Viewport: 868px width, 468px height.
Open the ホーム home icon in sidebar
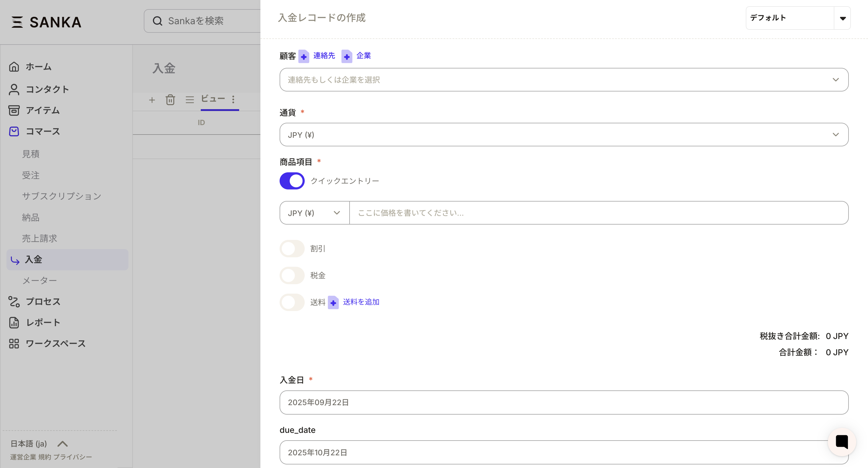tap(14, 67)
